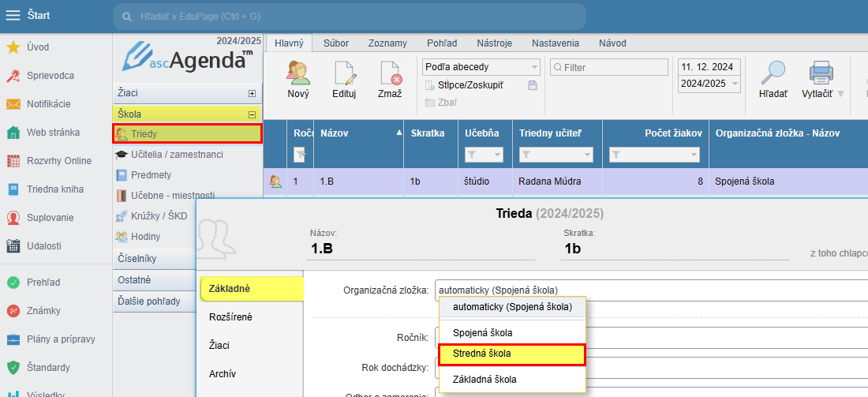The height and width of the screenshot is (397, 868).
Task: Click the save column layout icon
Action: pyautogui.click(x=532, y=85)
